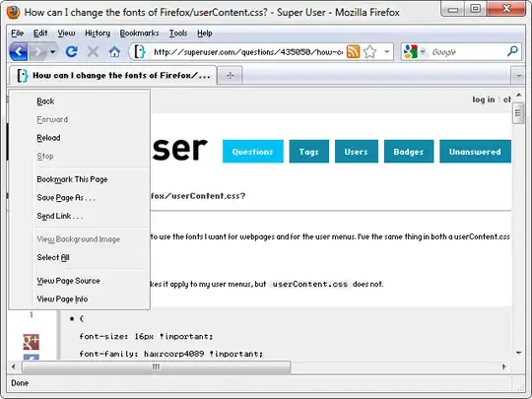Screen dimensions: 532x399
Task: Click the Stop loading X icon
Action: [93, 52]
